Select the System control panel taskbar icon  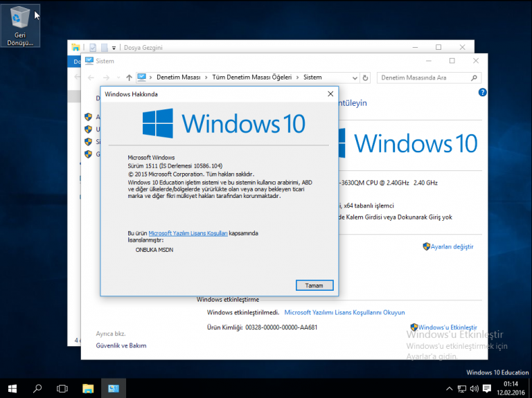[x=114, y=388]
